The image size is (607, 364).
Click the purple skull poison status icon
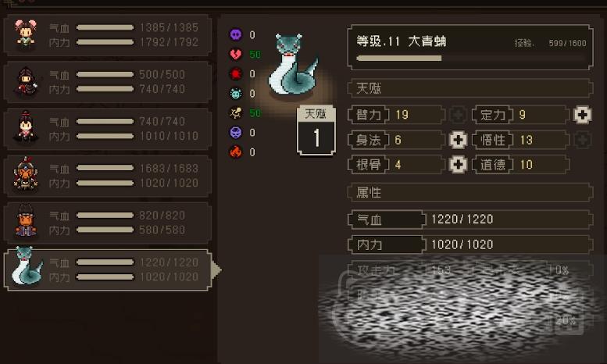coord(236,34)
